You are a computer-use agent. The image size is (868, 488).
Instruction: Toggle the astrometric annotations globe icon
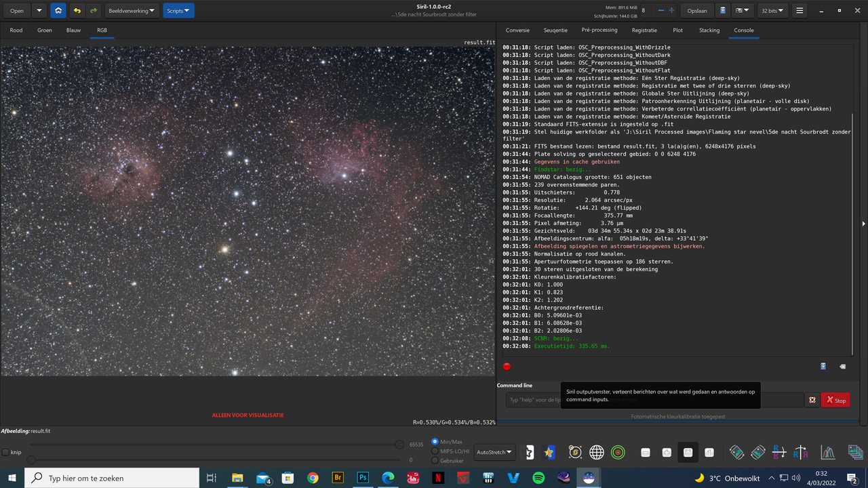tap(596, 451)
